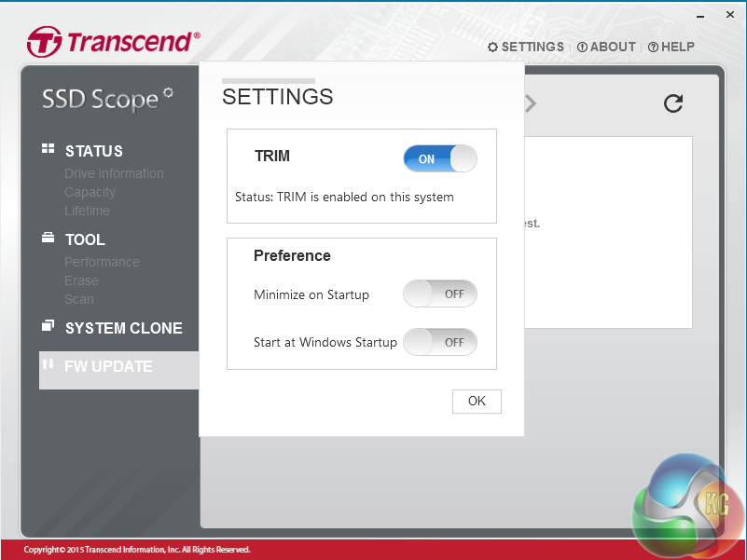Viewport: 747px width, 560px height.
Task: Click the right chevron arrow behind the dialog
Action: [x=531, y=103]
